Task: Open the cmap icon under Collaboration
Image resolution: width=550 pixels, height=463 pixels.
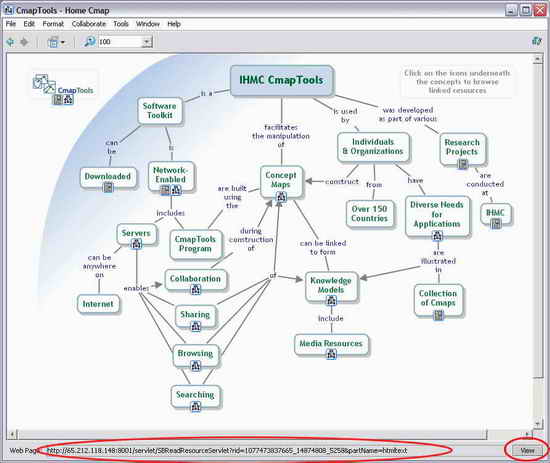Action: tap(196, 290)
